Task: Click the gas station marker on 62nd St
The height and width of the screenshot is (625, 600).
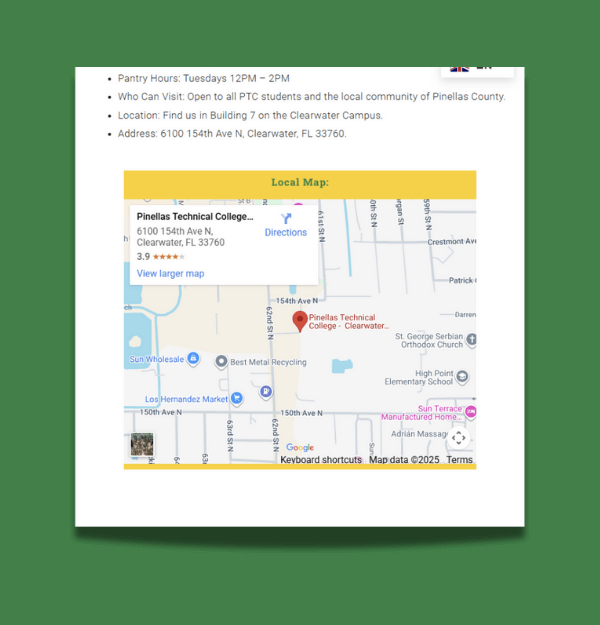Action: tap(266, 392)
